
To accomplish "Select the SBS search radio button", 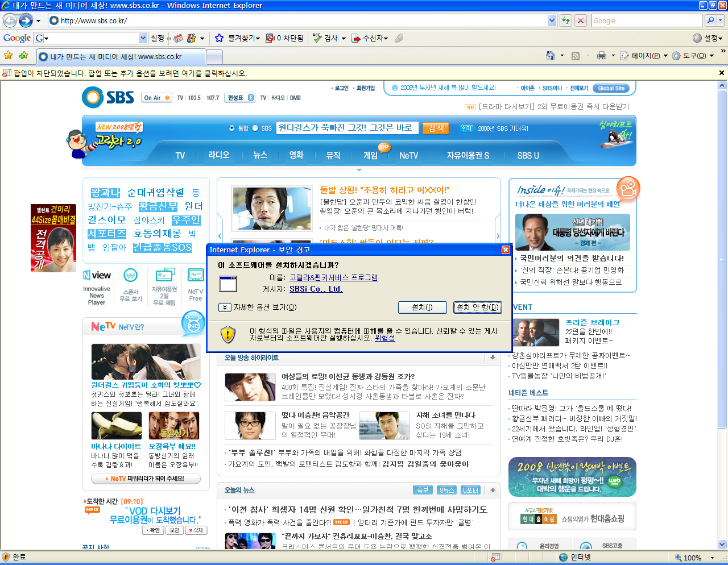I will coord(255,128).
